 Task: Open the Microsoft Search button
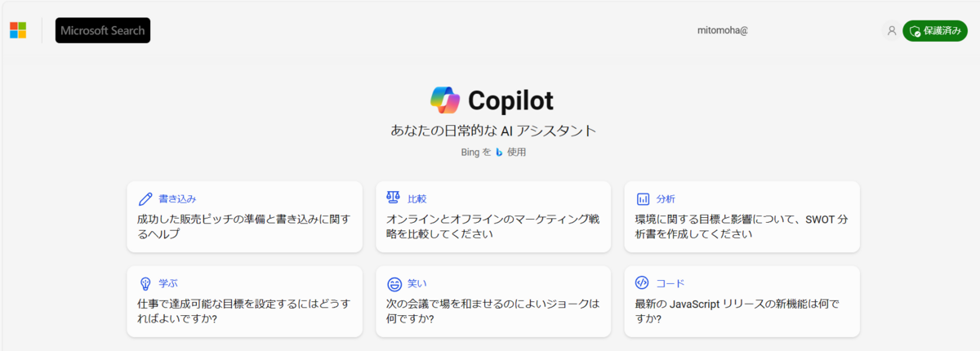point(103,30)
